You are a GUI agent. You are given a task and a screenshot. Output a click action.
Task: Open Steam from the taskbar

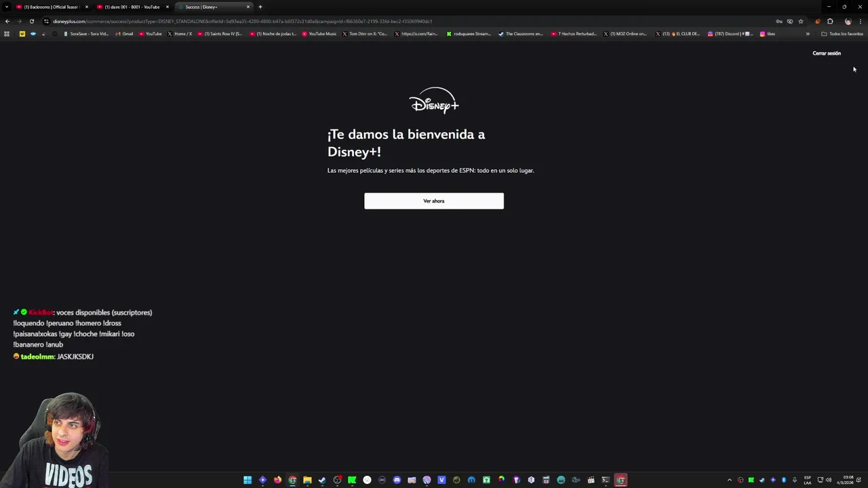pos(322,480)
